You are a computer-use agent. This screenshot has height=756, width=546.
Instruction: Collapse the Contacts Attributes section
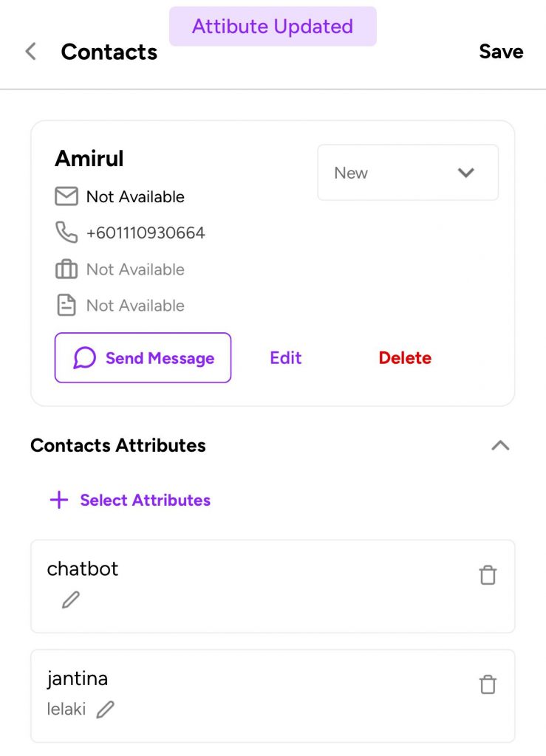tap(500, 445)
